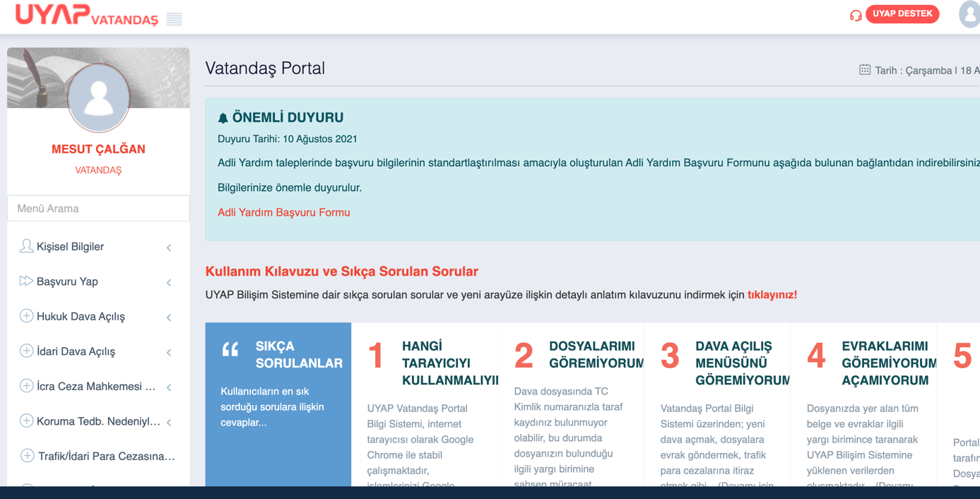Open FAQ card Dava Açılış Menüsünü Göremiyorum
The image size is (980, 499).
718,404
